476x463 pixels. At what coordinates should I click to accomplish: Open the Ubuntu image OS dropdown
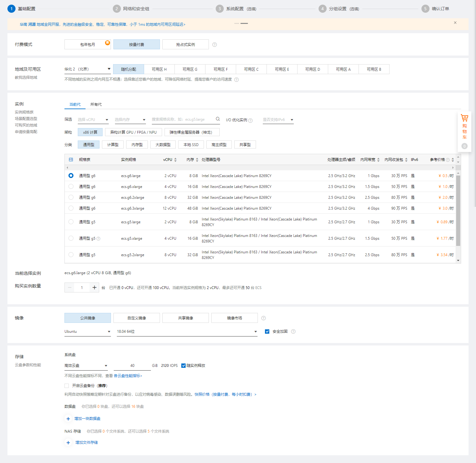(x=87, y=332)
